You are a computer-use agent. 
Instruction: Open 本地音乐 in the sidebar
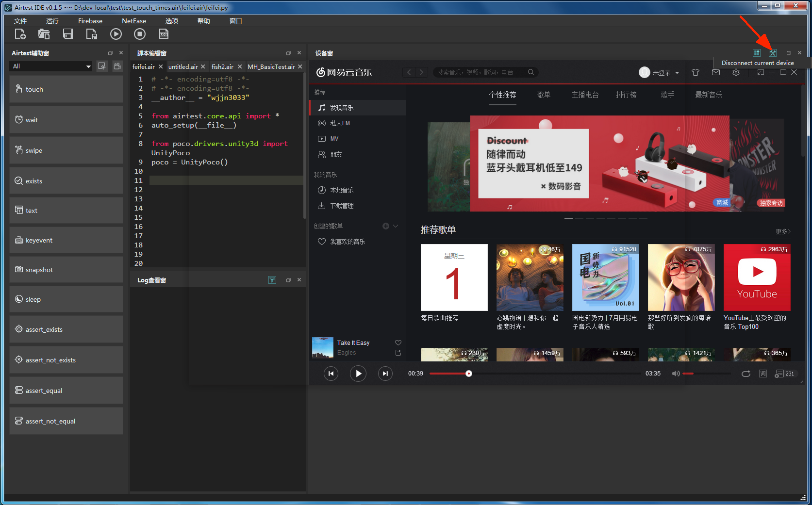pyautogui.click(x=357, y=190)
